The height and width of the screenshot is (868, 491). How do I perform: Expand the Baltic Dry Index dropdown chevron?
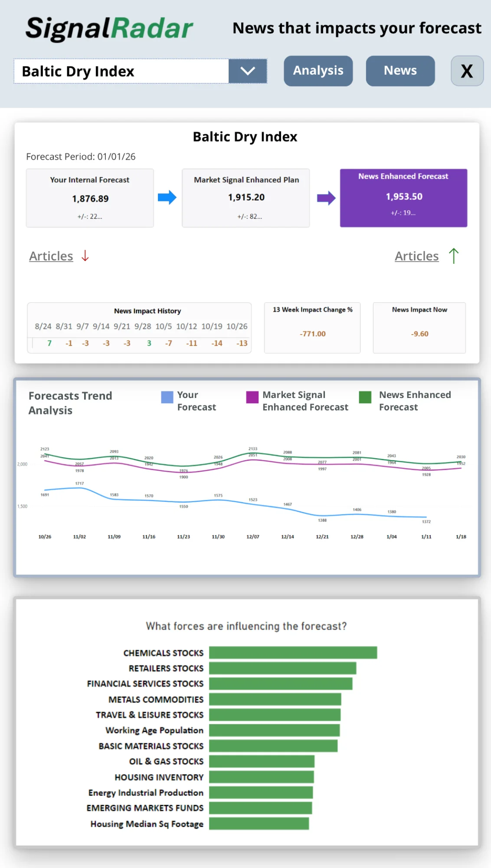click(248, 71)
